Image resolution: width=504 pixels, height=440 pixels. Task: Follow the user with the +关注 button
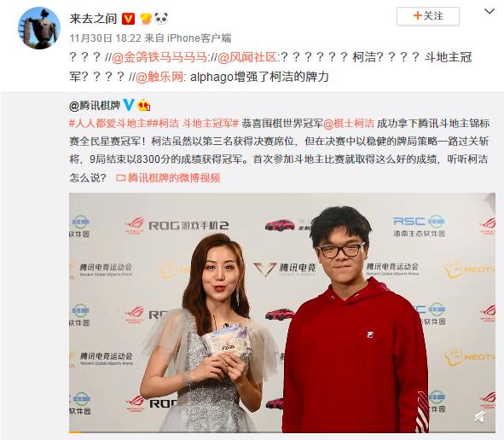428,15
